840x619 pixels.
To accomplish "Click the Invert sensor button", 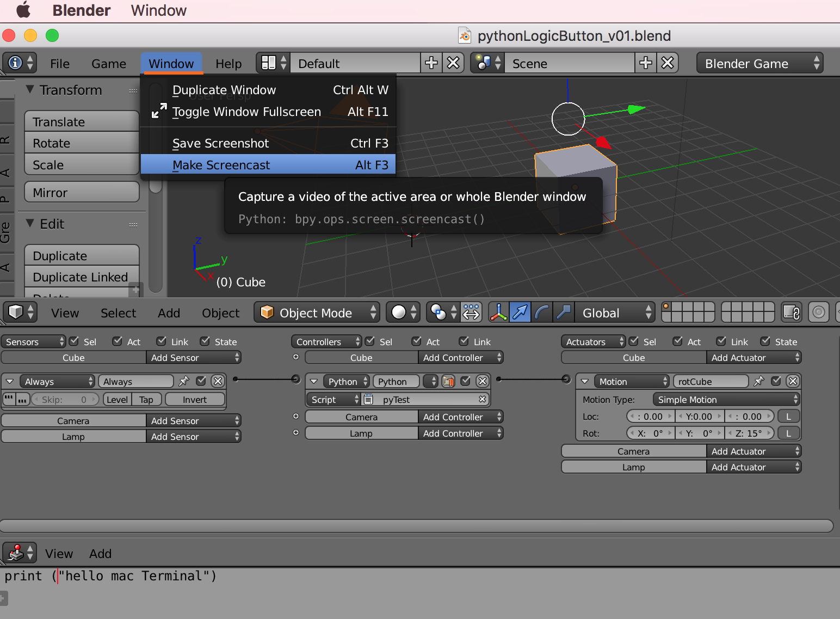I will point(195,399).
